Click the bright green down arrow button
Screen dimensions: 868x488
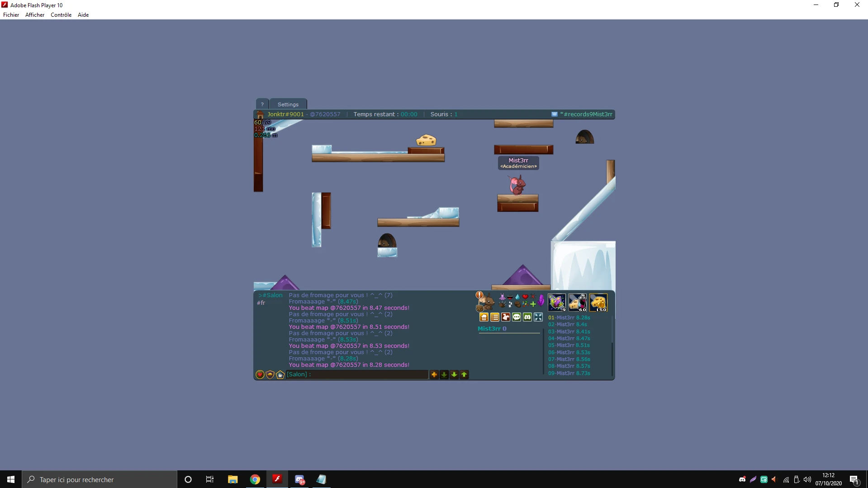(454, 374)
